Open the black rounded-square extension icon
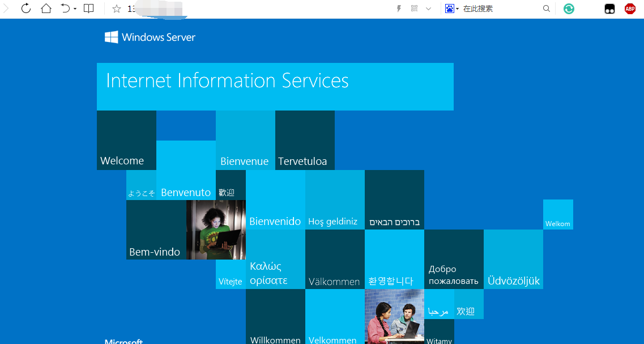The width and height of the screenshot is (644, 344). tap(609, 9)
